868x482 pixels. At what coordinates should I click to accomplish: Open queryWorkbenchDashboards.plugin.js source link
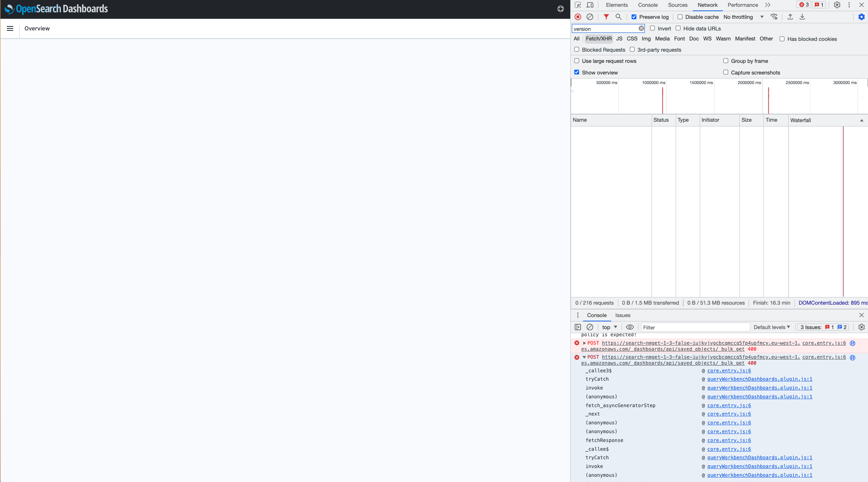tap(759, 379)
